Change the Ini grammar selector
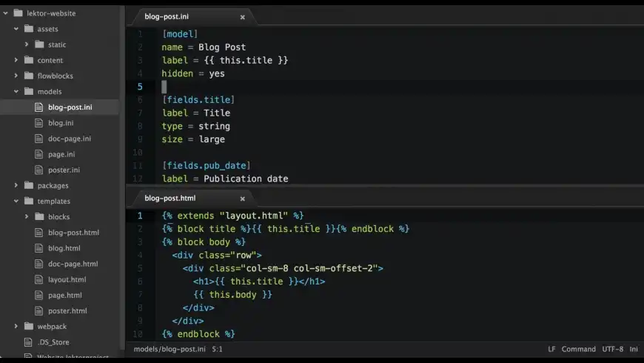Viewport: 644px width, 363px height. pyautogui.click(x=634, y=349)
